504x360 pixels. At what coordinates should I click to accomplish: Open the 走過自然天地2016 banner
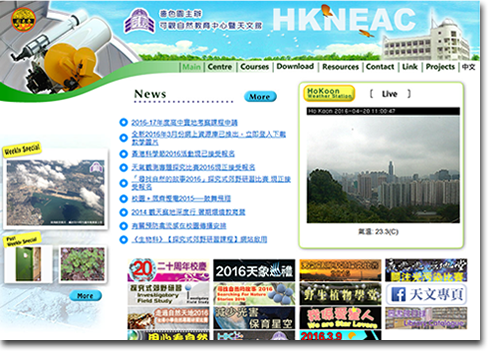168,318
